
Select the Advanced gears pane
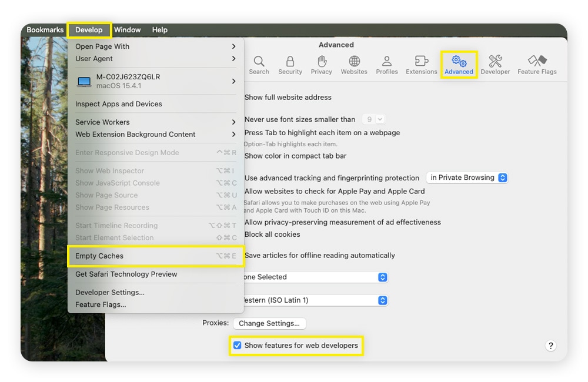pos(459,65)
